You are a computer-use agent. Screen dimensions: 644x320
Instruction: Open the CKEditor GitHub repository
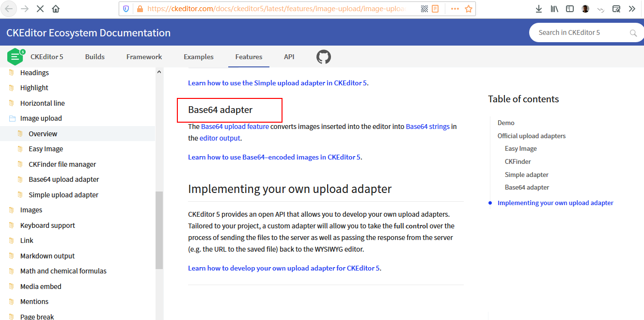[324, 57]
